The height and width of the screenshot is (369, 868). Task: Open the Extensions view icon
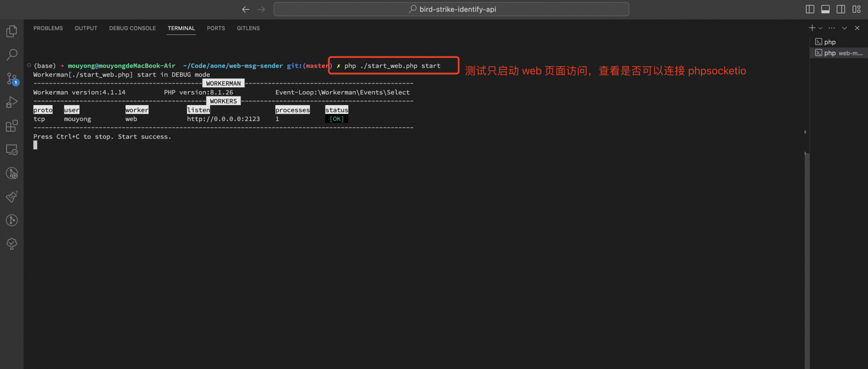click(12, 126)
